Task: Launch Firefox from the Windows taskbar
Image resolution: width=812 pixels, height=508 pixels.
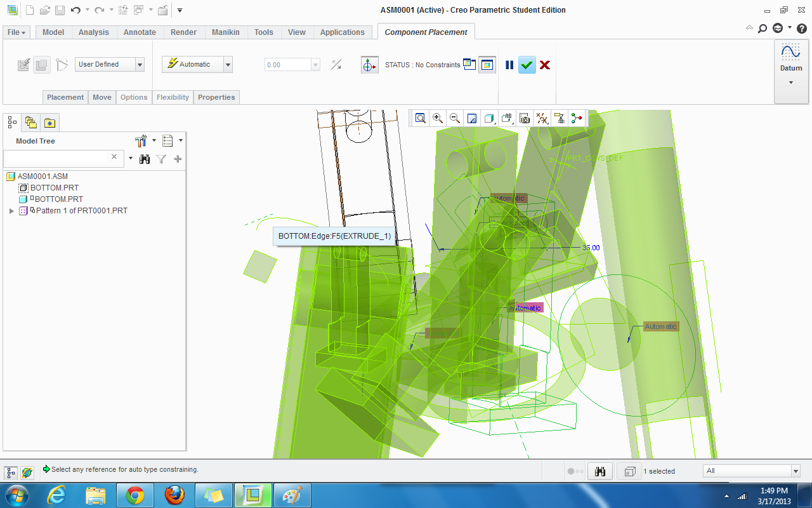Action: point(175,495)
